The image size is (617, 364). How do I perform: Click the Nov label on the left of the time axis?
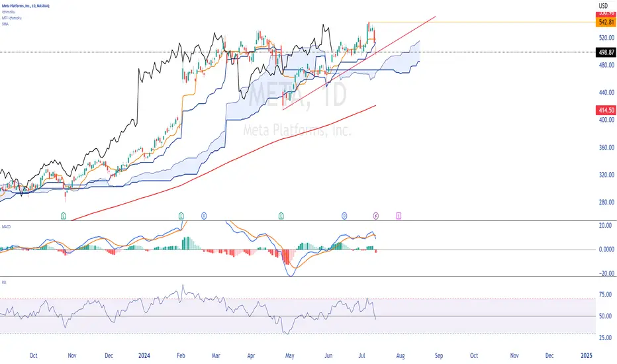[72, 355]
